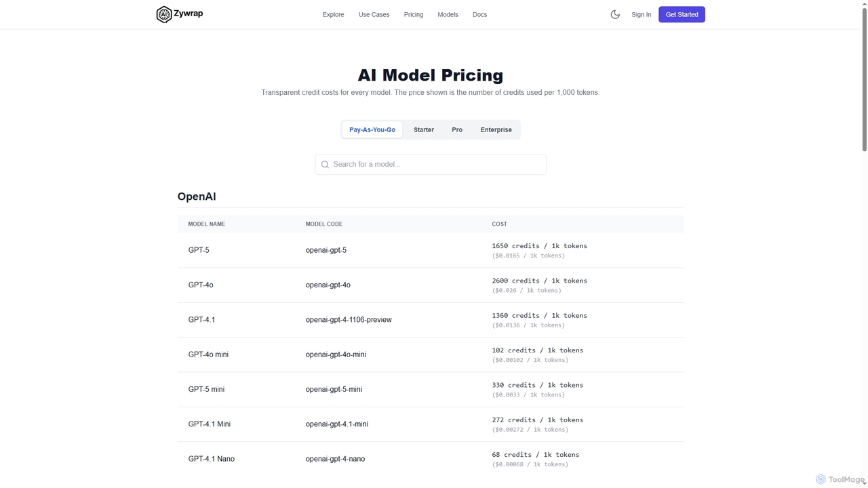Screen dimensions: 868x488
Task: Click the MODEL NAME column header
Action: pos(207,224)
